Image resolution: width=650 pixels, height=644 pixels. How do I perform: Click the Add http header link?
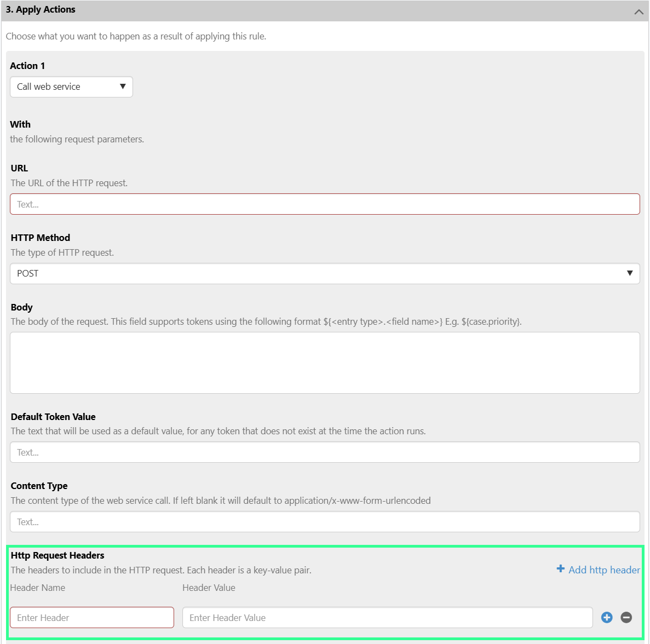(x=603, y=570)
